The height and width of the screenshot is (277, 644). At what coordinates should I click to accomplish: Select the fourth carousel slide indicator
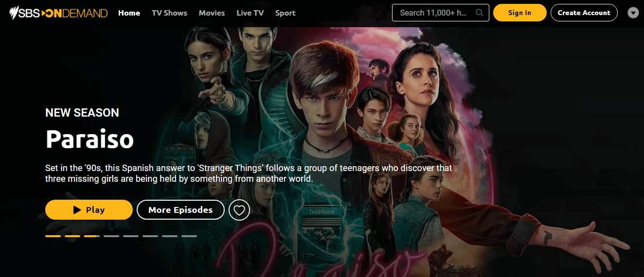click(x=111, y=236)
